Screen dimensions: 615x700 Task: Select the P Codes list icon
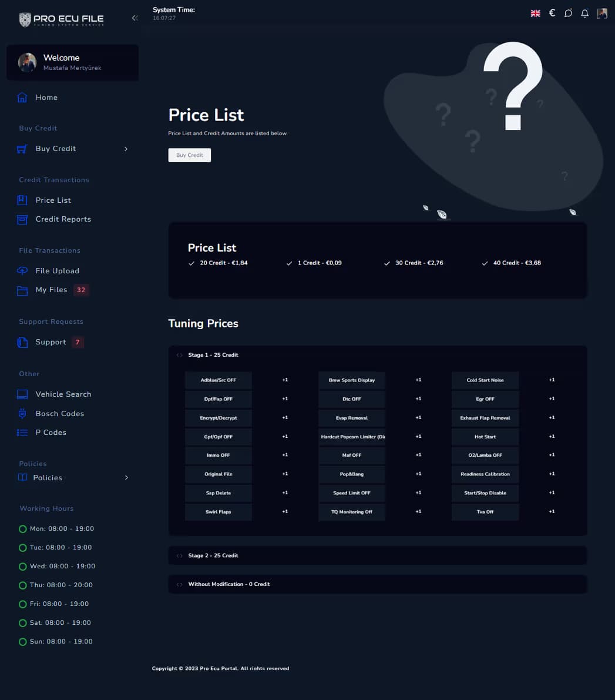pos(22,432)
